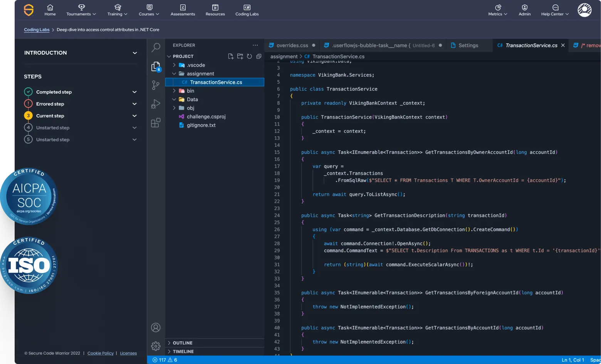Click the assignment breadcrumb in editor
This screenshot has height=364, width=601.
click(284, 57)
